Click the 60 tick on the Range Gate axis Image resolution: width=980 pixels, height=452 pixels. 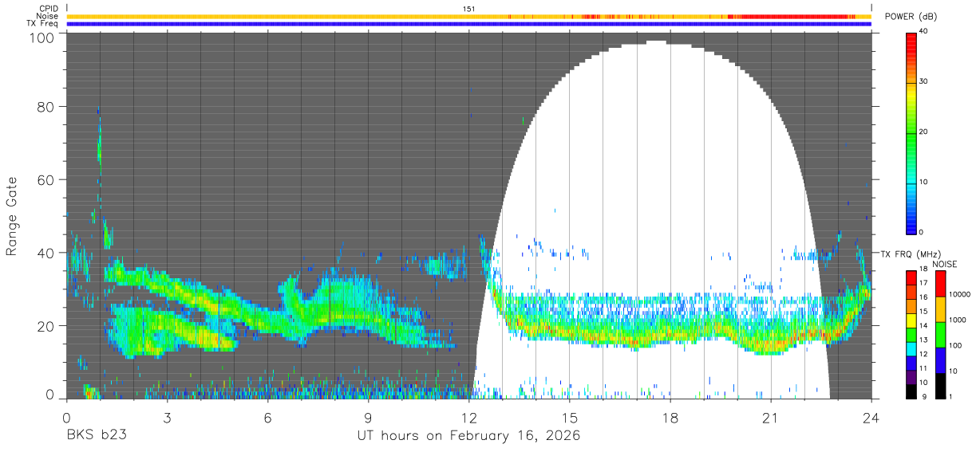click(x=46, y=179)
